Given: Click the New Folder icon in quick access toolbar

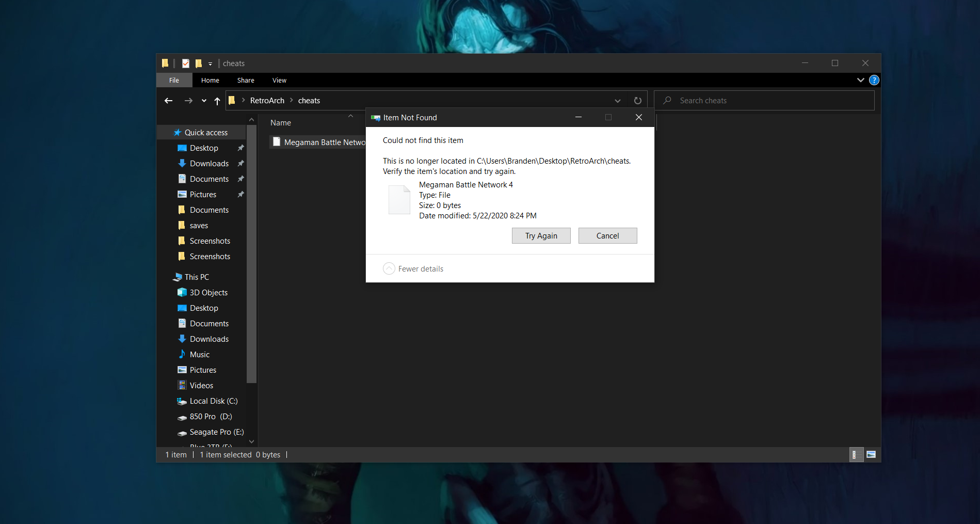Looking at the screenshot, I should point(198,63).
